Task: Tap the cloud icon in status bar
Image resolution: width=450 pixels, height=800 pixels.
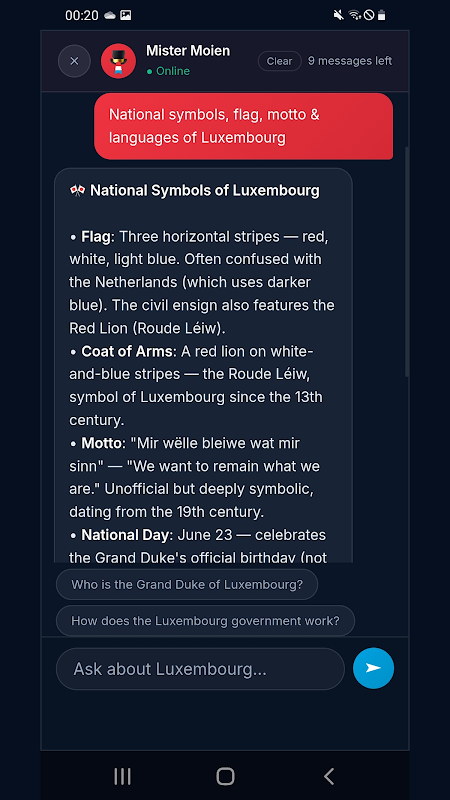Action: (x=110, y=15)
